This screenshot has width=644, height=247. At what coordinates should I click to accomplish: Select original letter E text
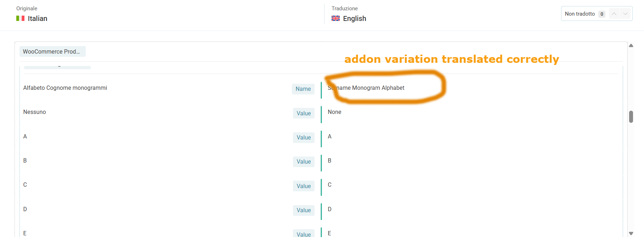point(25,234)
